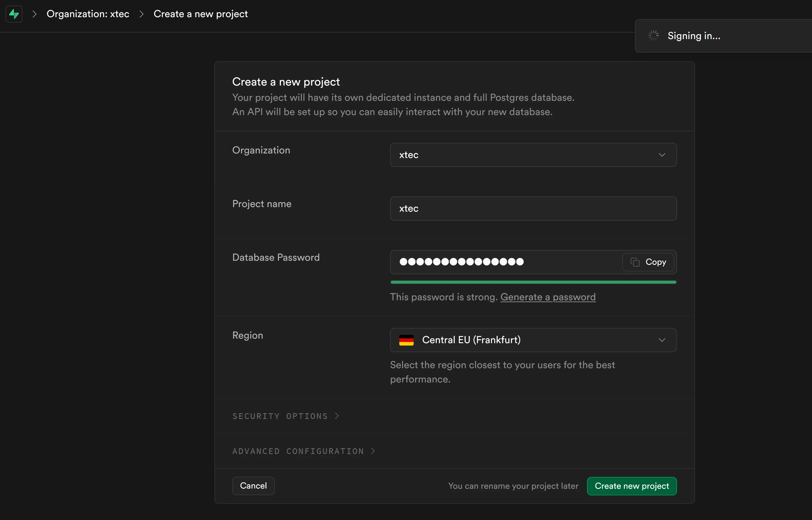The height and width of the screenshot is (520, 812).
Task: Click the spinner icon in Signing in toast
Action: pos(653,36)
